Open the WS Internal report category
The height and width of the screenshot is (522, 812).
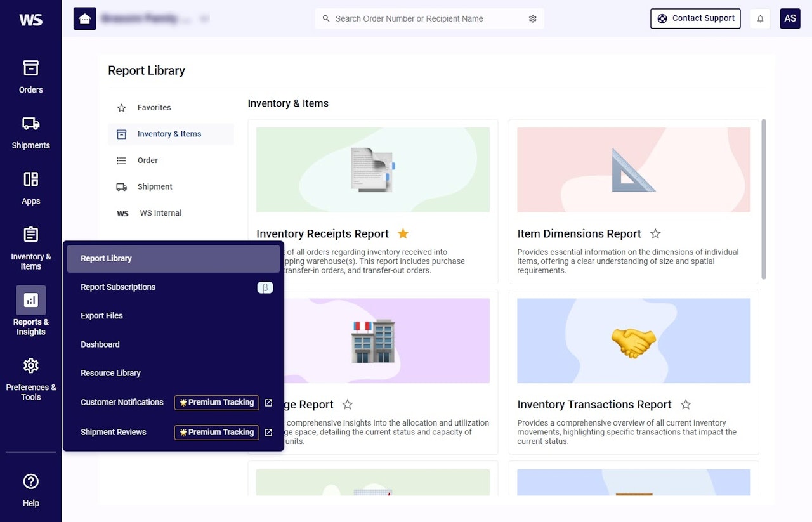(171, 213)
